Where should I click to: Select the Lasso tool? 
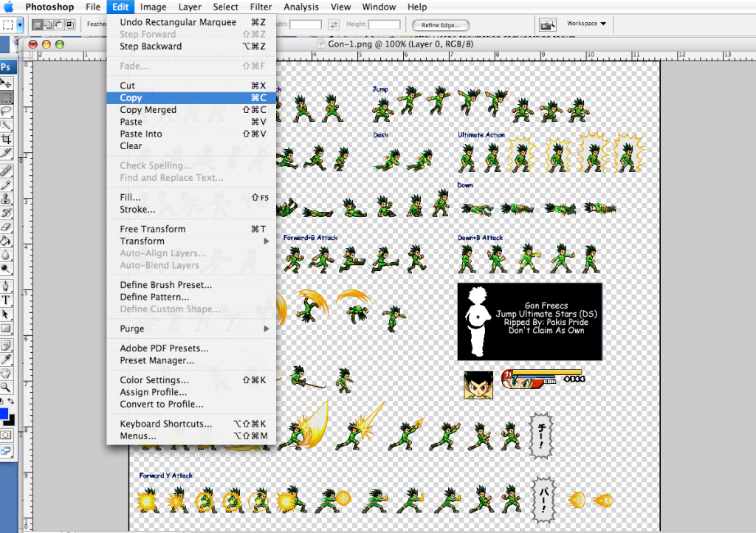pos(6,111)
